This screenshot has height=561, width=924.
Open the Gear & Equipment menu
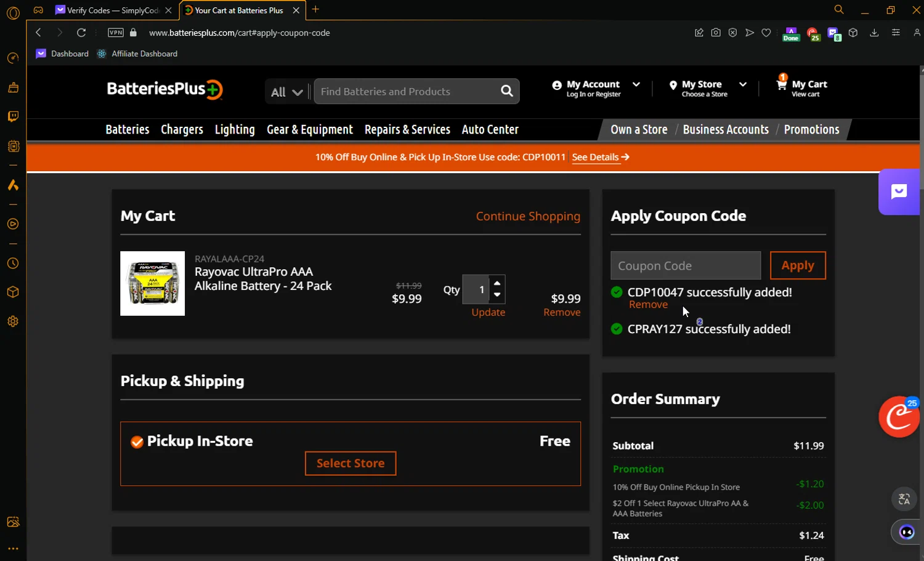click(x=310, y=129)
